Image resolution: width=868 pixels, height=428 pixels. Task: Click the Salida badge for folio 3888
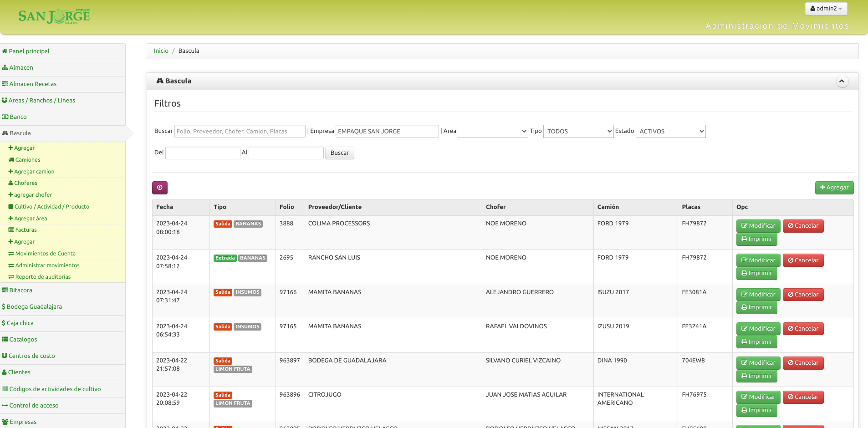pyautogui.click(x=223, y=224)
